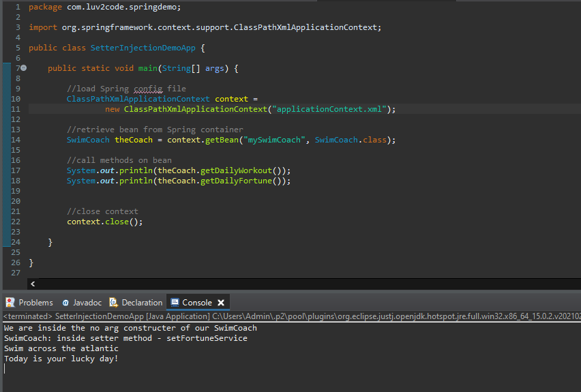Viewport: 581px width, 392px height.
Task: Click console line "We are inside the no arg constructer"
Action: pyautogui.click(x=130, y=328)
